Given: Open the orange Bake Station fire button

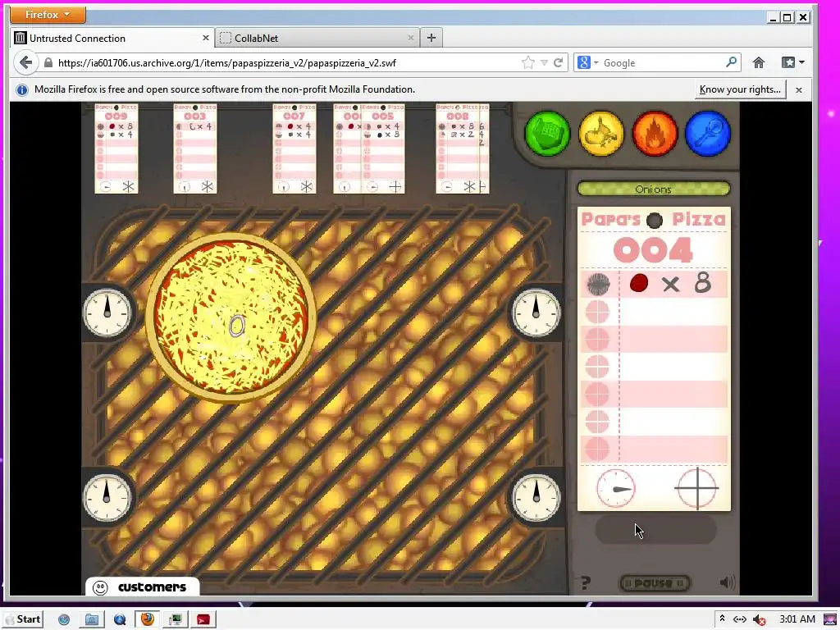Looking at the screenshot, I should click(655, 134).
